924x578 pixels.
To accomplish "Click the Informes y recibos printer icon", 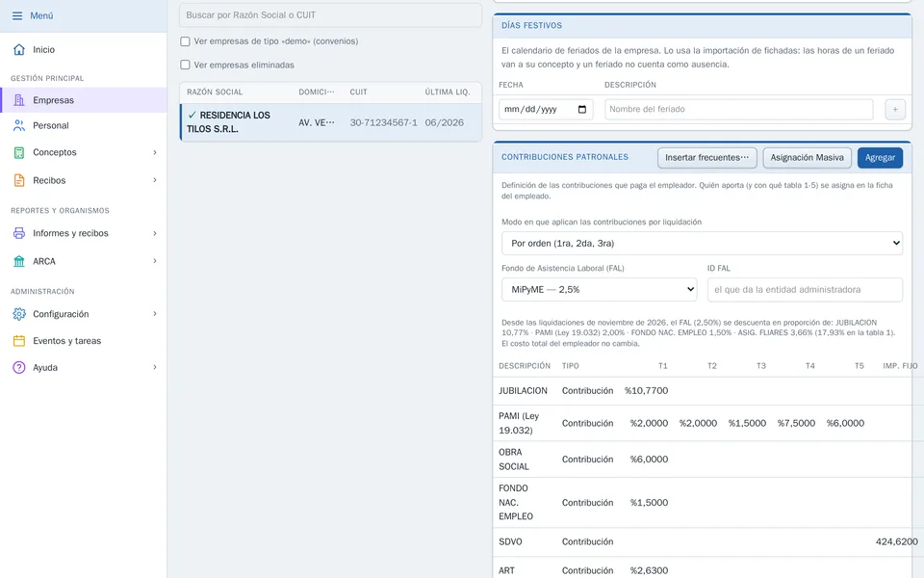I will pos(19,233).
